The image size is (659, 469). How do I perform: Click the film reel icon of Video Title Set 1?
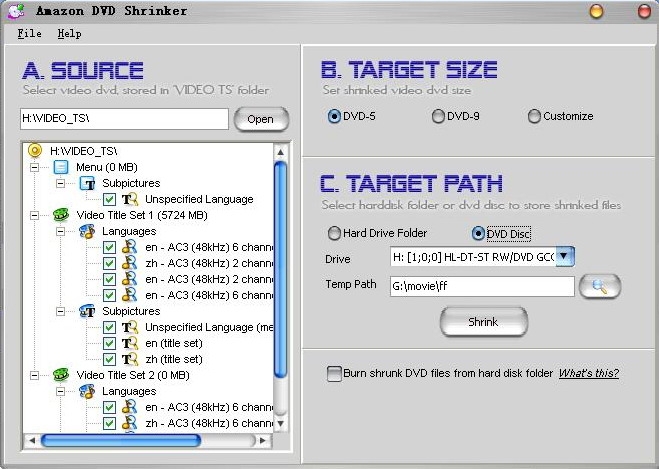(61, 215)
